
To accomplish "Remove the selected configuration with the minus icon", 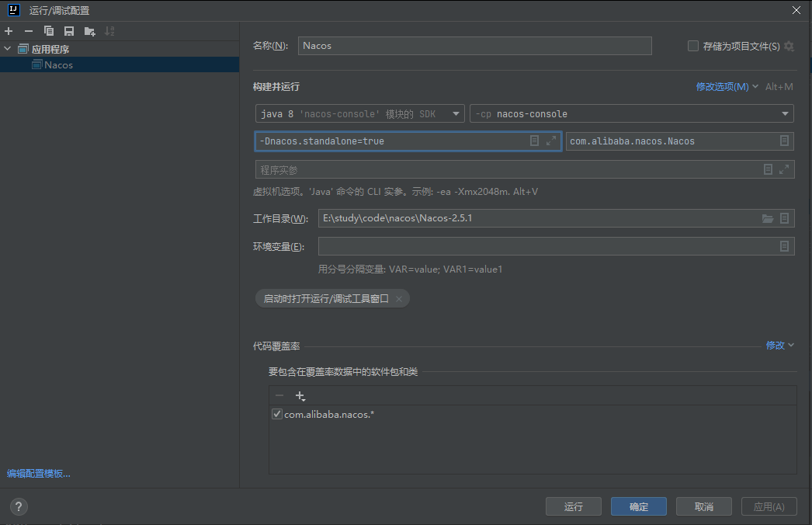I will coord(29,31).
